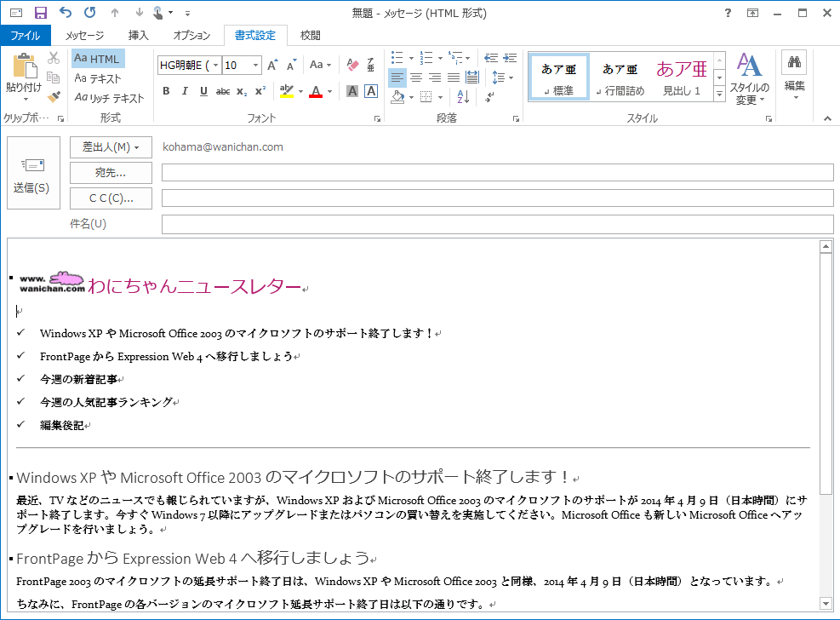840x620 pixels.
Task: Expand the styles gallery more arrow
Action: click(x=719, y=95)
